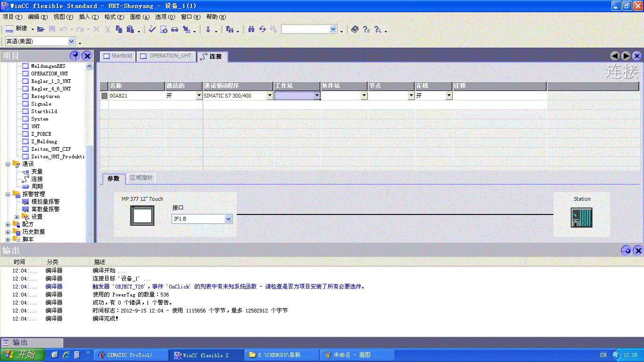The image size is (644, 362).
Task: Click the scissors Cut icon
Action: [107, 29]
